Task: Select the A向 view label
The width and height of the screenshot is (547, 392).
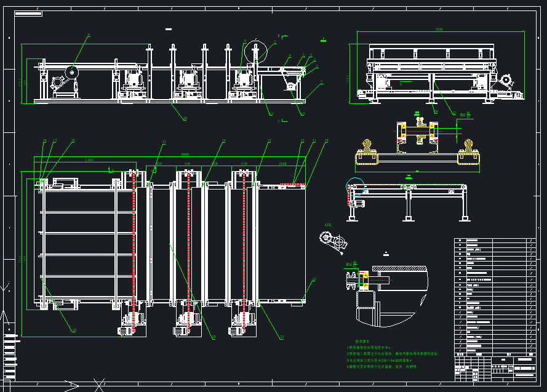Action: coord(327,225)
